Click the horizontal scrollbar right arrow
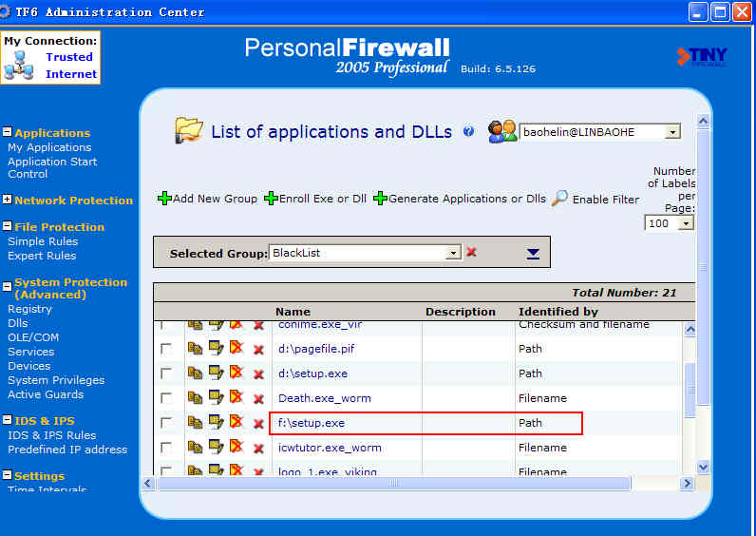Screen dimensions: 756x536 pyautogui.click(x=687, y=483)
